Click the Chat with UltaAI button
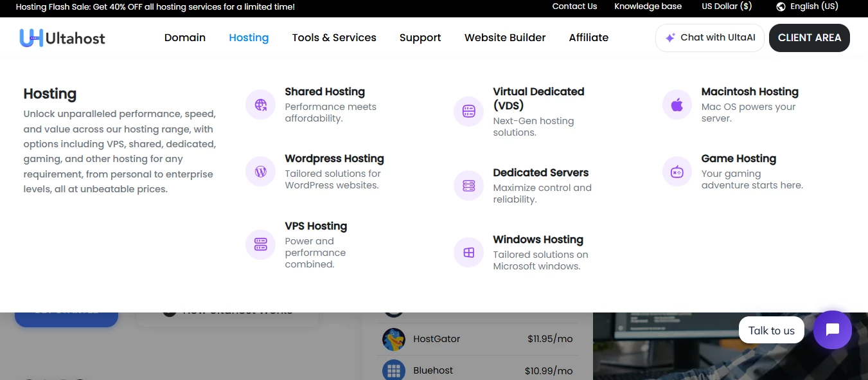The height and width of the screenshot is (380, 868). click(710, 38)
